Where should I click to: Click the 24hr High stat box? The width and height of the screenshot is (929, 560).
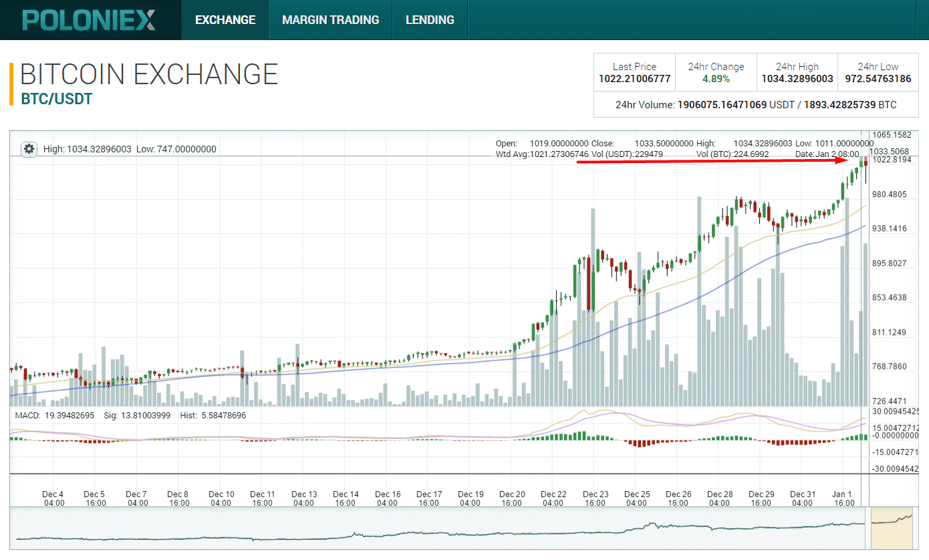797,73
